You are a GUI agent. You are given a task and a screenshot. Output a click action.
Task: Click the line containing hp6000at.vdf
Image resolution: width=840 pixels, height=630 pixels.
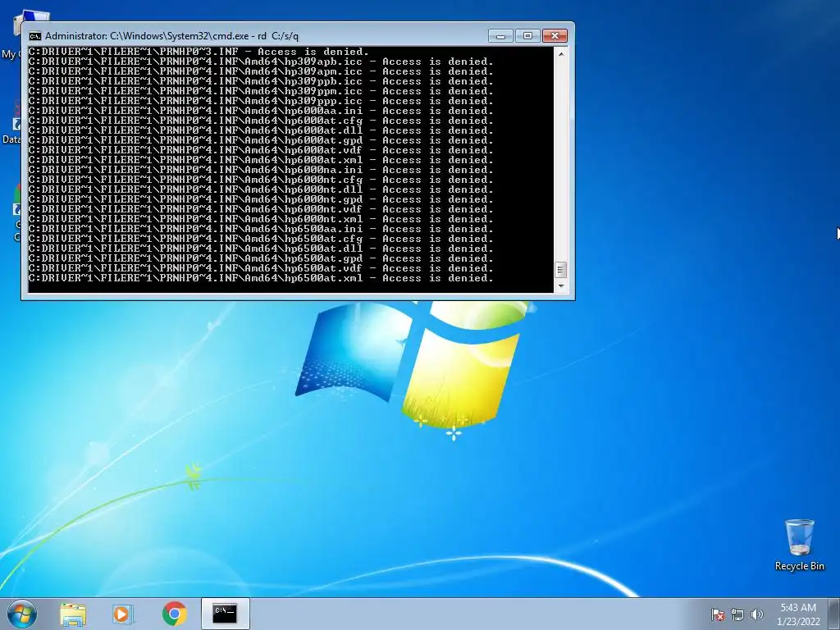261,150
